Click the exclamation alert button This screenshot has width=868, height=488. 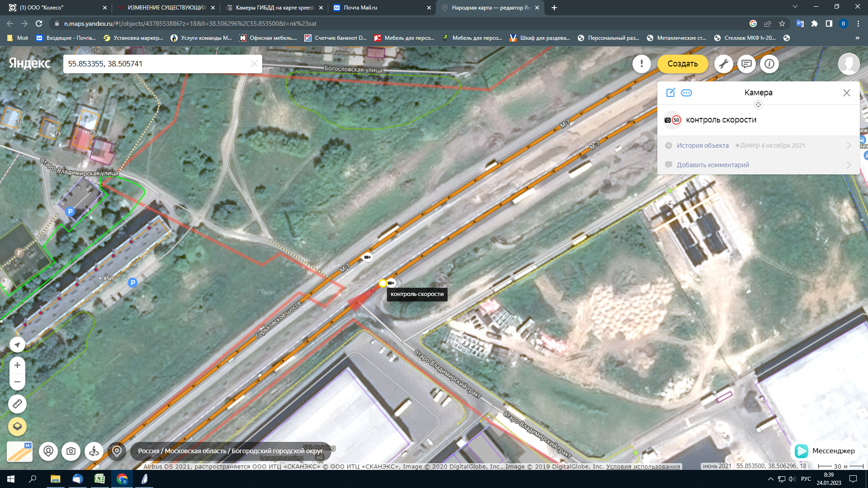coord(641,64)
